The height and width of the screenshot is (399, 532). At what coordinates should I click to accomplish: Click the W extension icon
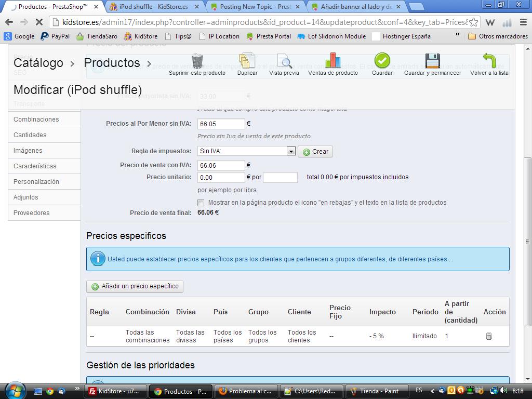[490, 22]
